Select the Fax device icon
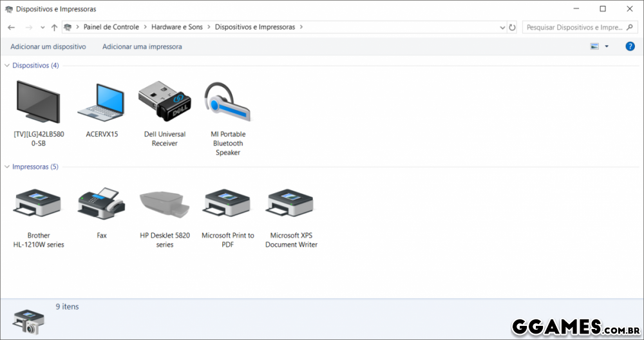 101,204
